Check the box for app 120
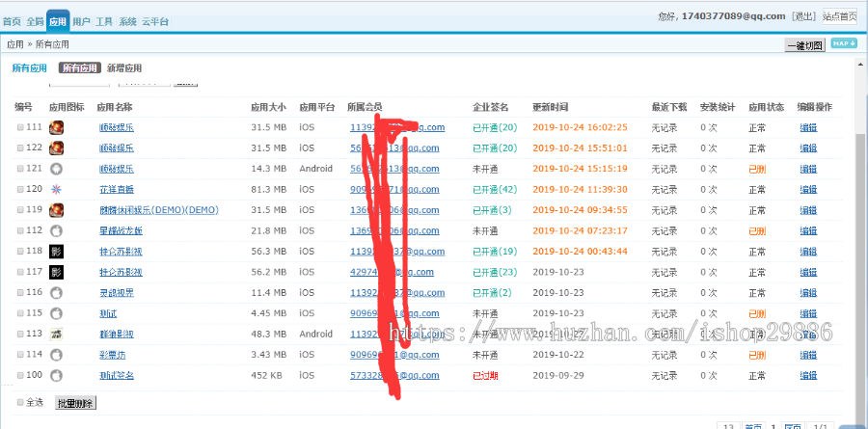Viewport: 868px width, 429px height. click(x=20, y=189)
